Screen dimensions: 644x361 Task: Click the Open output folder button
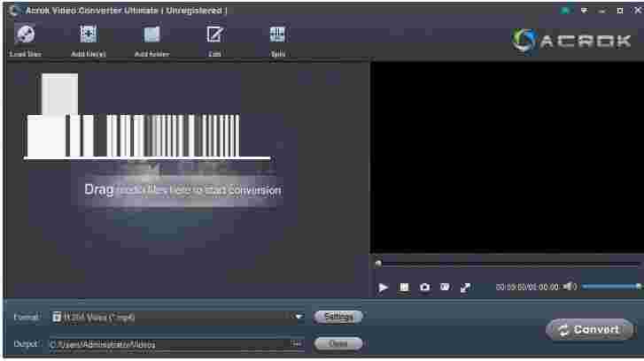(338, 344)
